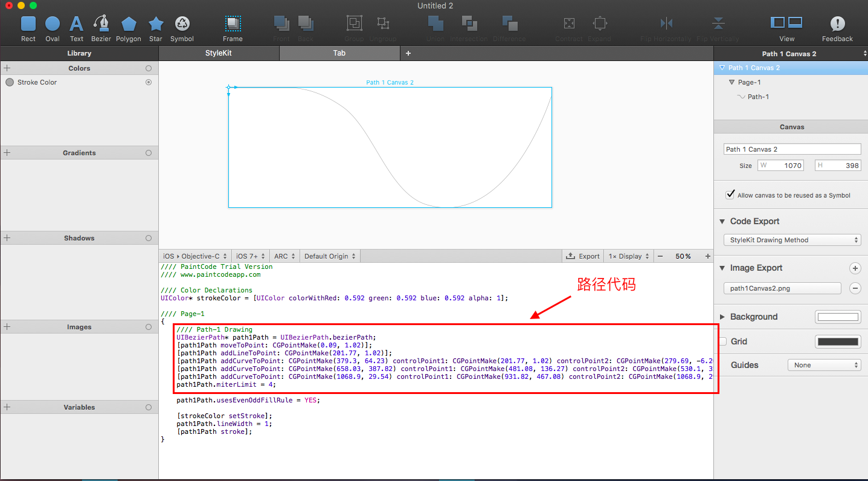Select Path-1 in the layer tree
Image resolution: width=868 pixels, height=481 pixels.
coord(758,97)
